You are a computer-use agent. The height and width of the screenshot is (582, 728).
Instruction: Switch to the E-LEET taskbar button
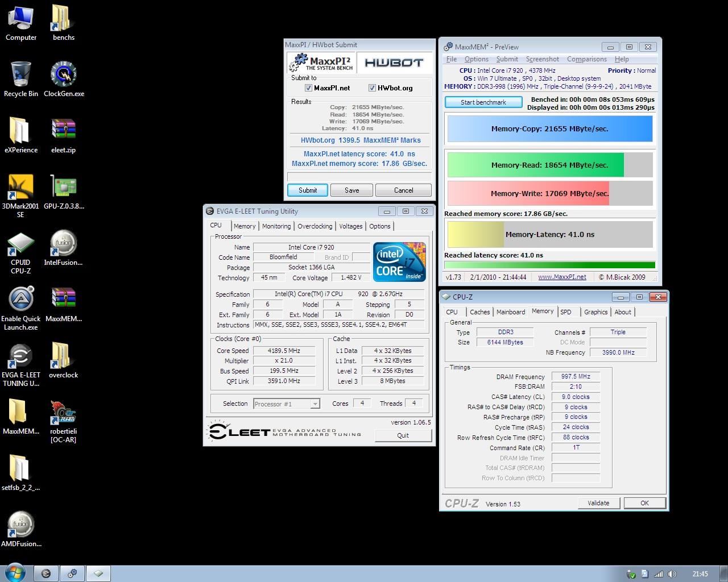click(46, 573)
